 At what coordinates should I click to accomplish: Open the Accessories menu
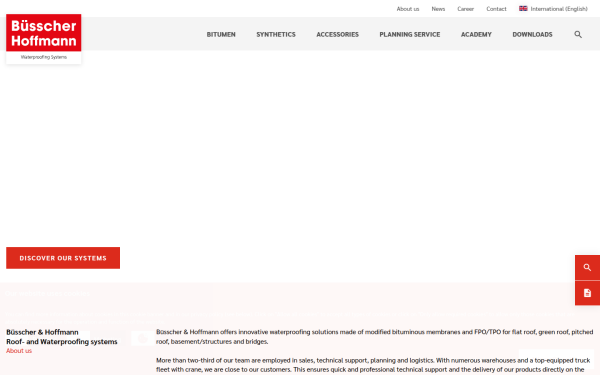(x=338, y=34)
